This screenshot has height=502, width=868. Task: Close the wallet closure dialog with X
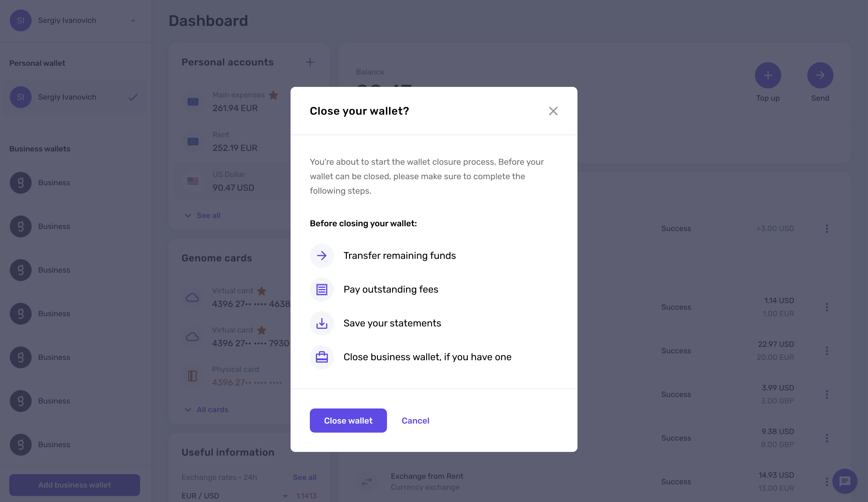[x=553, y=111]
